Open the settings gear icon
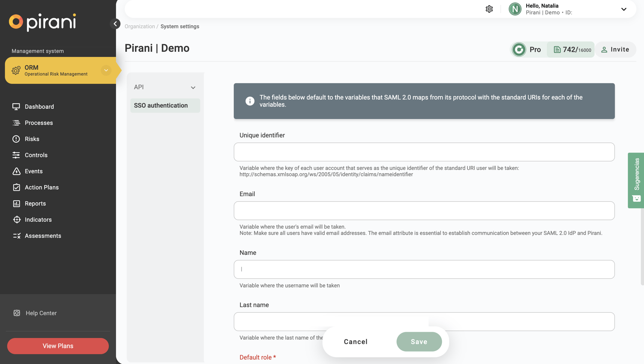 coord(489,9)
